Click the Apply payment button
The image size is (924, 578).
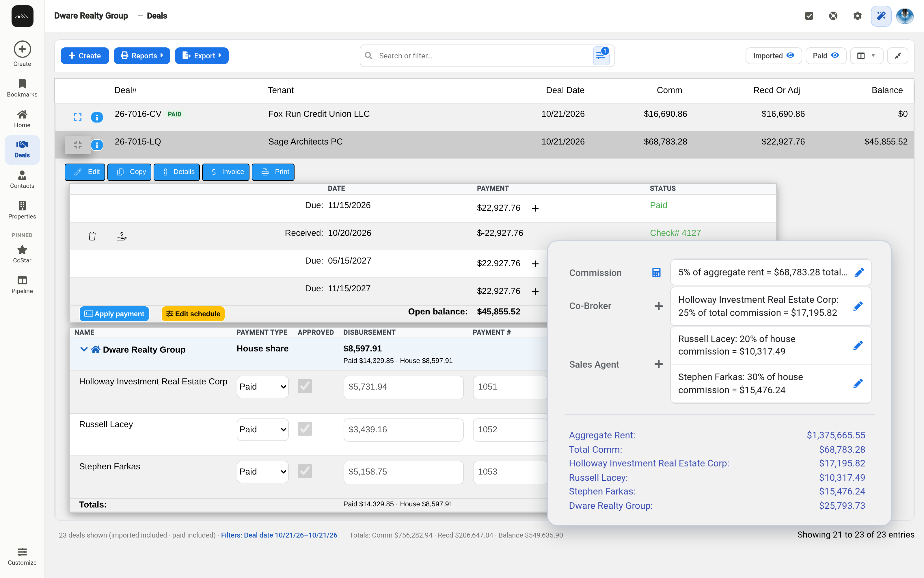click(114, 314)
